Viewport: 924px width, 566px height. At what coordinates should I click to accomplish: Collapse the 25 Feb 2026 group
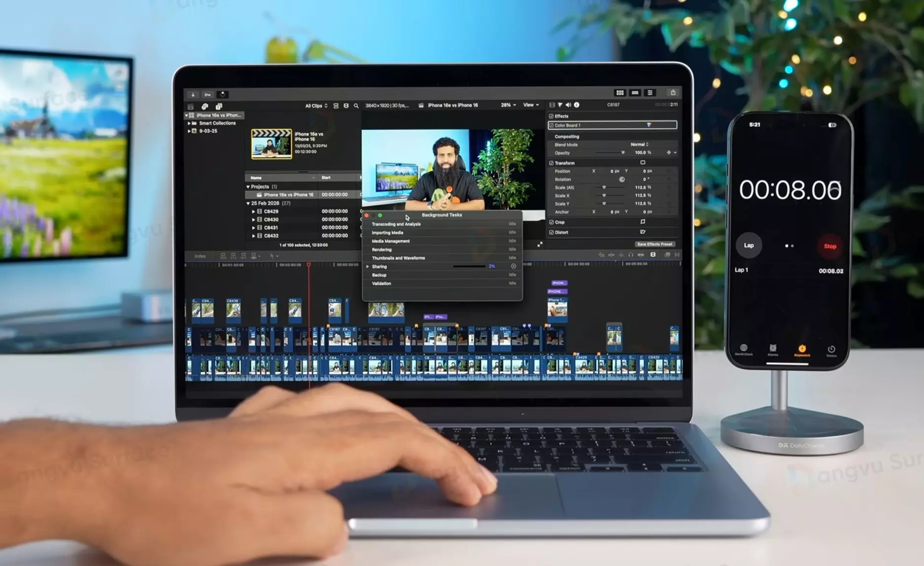point(248,203)
